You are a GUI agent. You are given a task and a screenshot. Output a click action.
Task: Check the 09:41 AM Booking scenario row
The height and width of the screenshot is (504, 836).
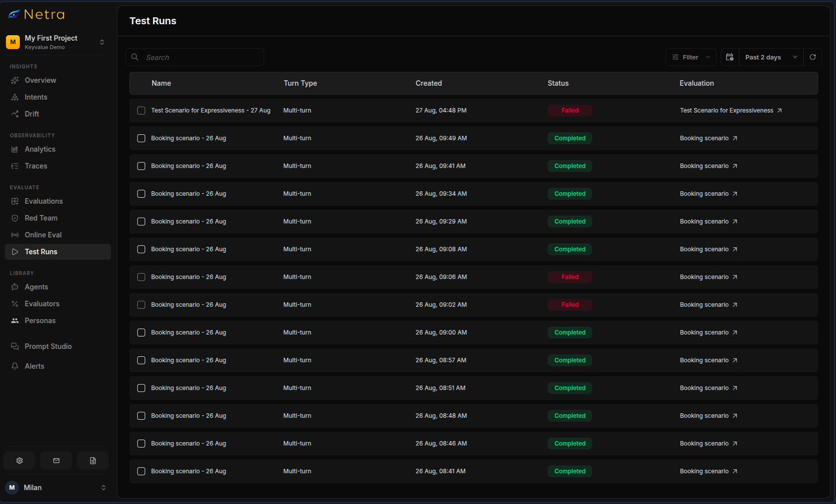coord(141,166)
